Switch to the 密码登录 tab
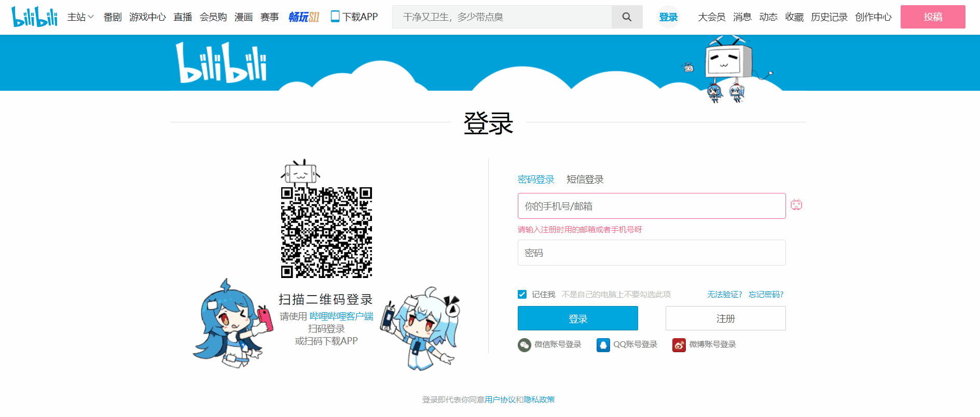This screenshot has height=417, width=980. click(536, 179)
